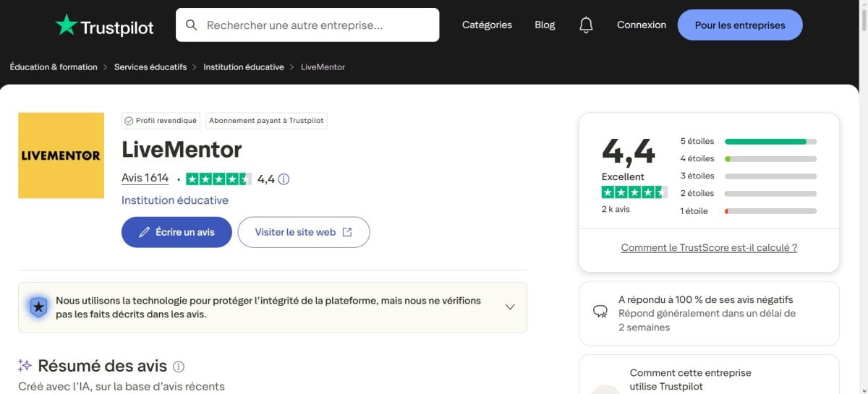
Task: Click the Connexion link
Action: [642, 25]
